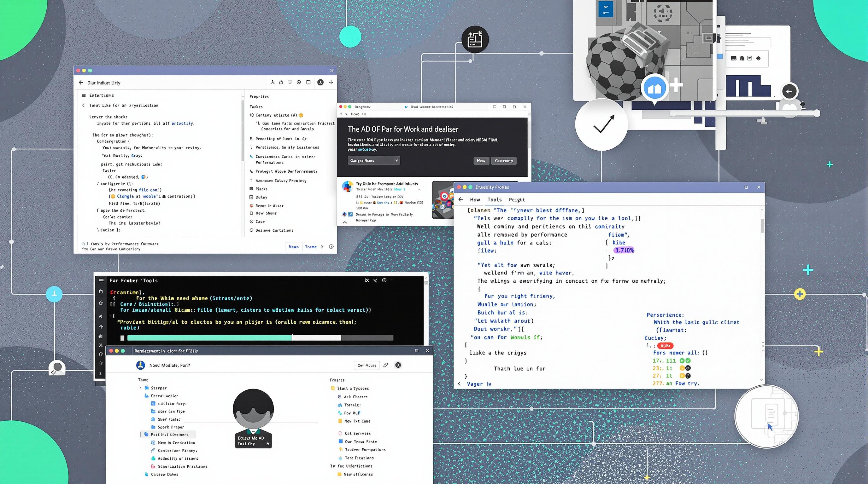Open "Howe" in the browser navigation bar
The height and width of the screenshot is (484, 868).
tap(355, 114)
